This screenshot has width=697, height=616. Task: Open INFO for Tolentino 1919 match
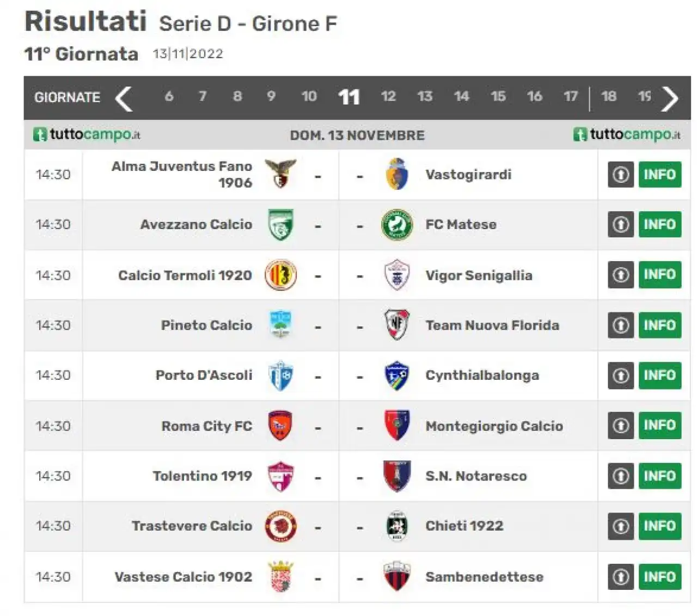tap(660, 476)
